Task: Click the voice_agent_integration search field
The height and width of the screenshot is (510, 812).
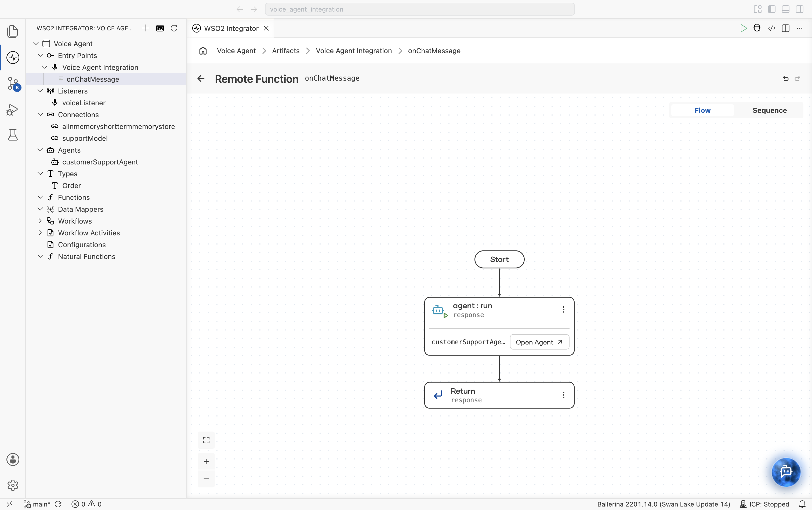Action: [x=420, y=9]
